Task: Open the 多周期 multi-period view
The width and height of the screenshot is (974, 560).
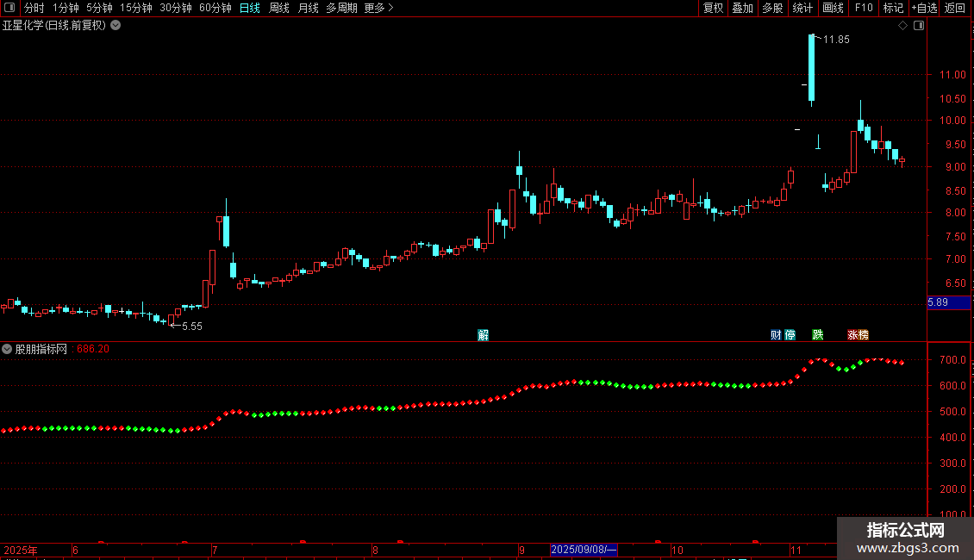Action: [x=341, y=8]
